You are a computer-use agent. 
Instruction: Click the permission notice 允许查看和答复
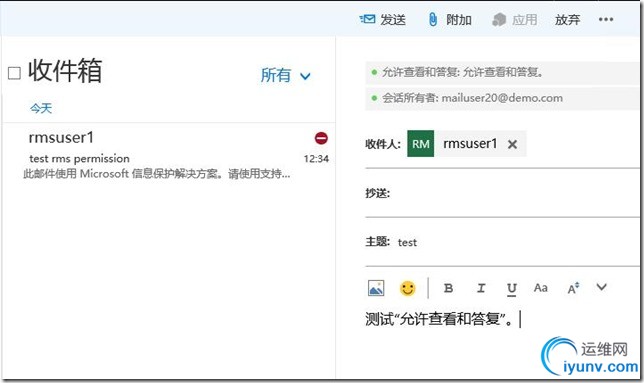tap(502, 73)
